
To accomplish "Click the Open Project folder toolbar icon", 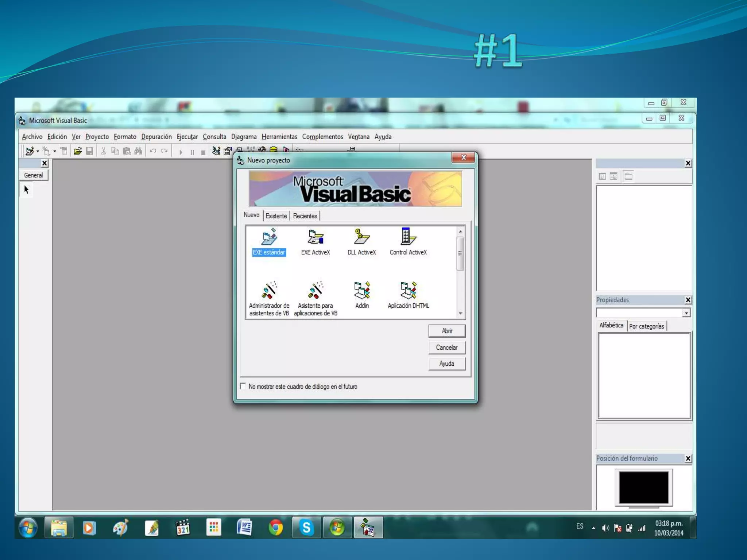I will click(77, 151).
